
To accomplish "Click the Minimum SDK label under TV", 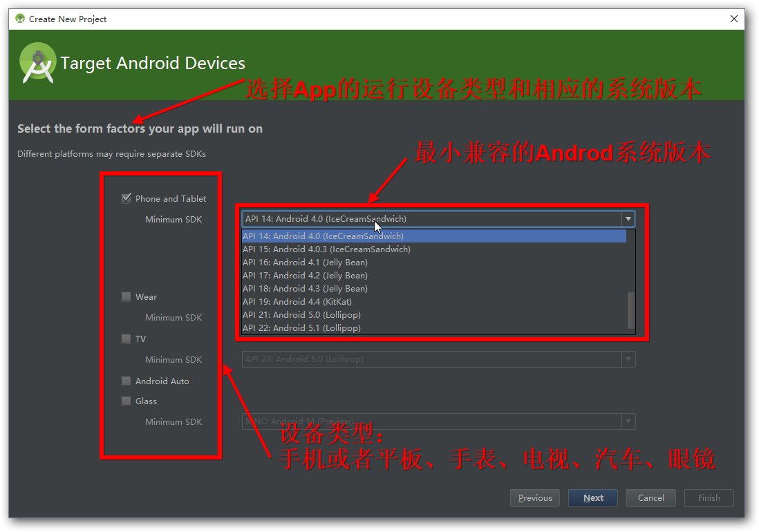I will [174, 359].
